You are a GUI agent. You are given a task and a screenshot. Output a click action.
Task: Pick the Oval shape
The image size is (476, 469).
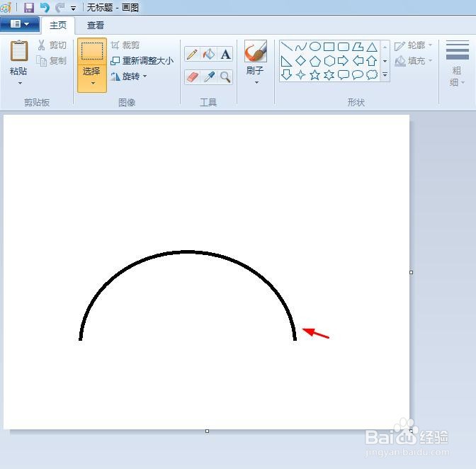coord(315,47)
